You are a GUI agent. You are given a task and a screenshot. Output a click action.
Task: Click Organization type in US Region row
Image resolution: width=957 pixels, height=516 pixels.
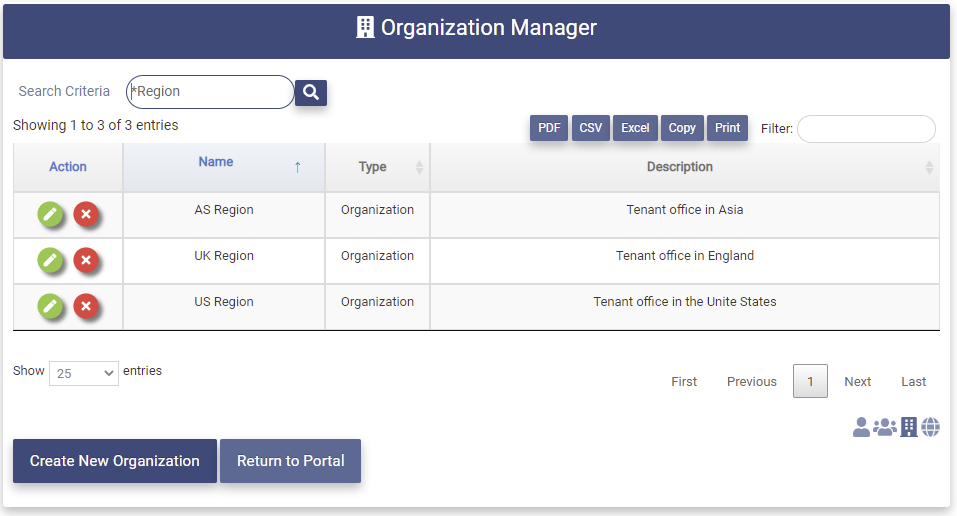377,302
